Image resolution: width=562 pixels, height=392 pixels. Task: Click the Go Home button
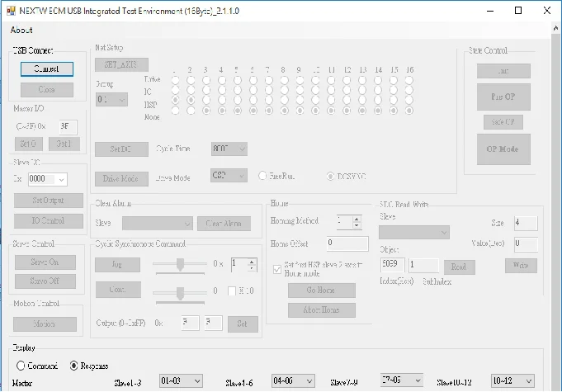pos(322,290)
